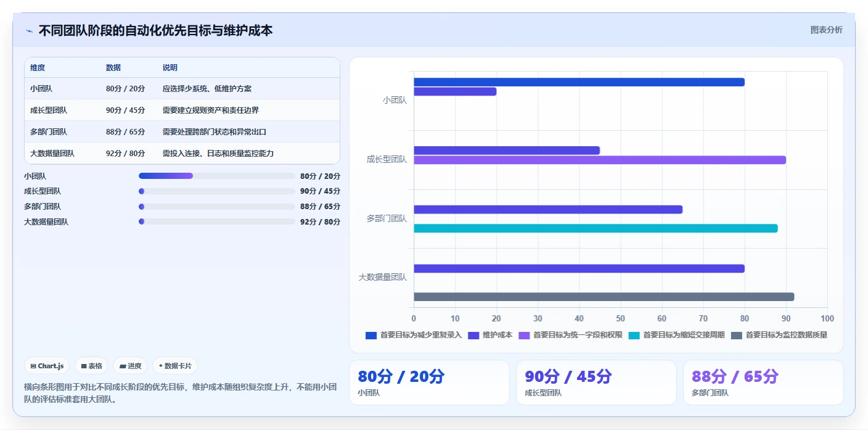Screen dimensions: 868x430
Task: Toggle legend swatch for 首要目标为统一字段和权限
Action: [x=524, y=336]
